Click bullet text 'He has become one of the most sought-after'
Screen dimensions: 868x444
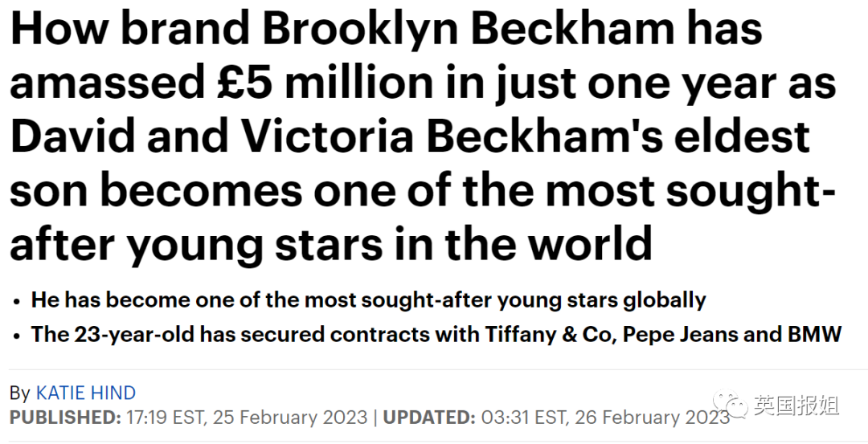coord(369,300)
